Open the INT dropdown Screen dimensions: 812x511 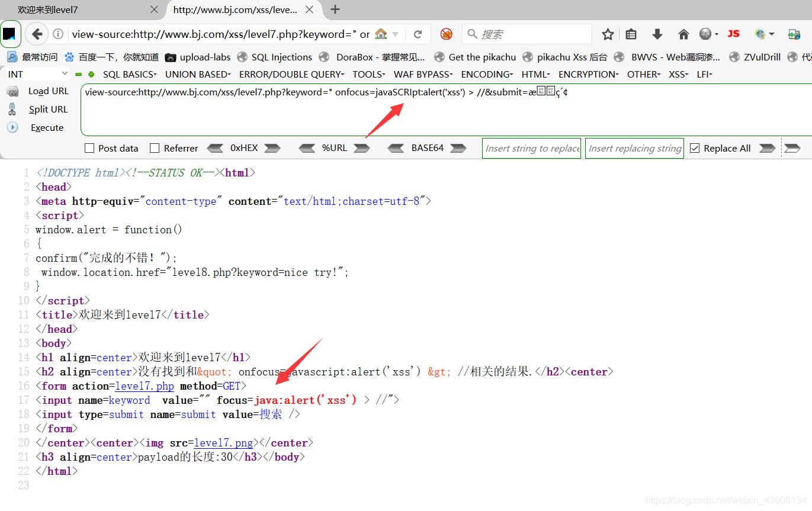click(38, 74)
